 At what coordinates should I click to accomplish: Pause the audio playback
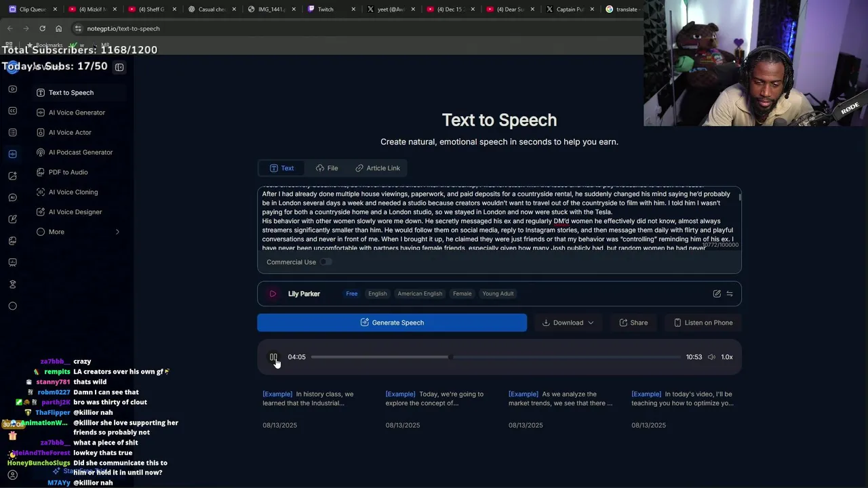tap(273, 357)
